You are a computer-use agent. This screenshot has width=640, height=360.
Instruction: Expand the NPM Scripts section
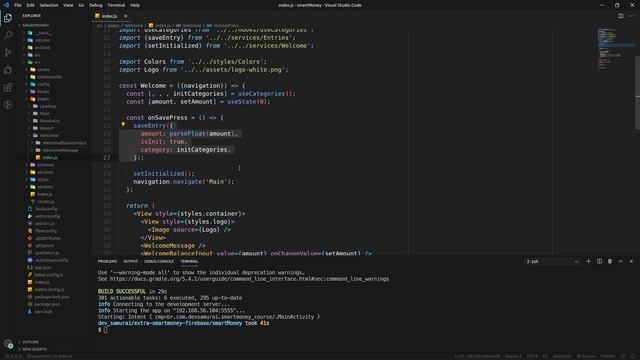(x=35, y=349)
